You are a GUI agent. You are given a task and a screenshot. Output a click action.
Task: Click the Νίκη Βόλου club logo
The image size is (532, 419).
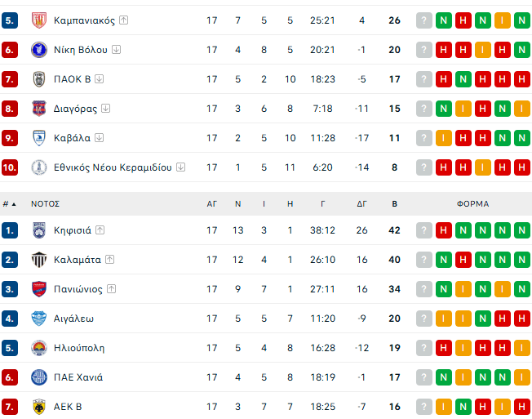click(38, 50)
